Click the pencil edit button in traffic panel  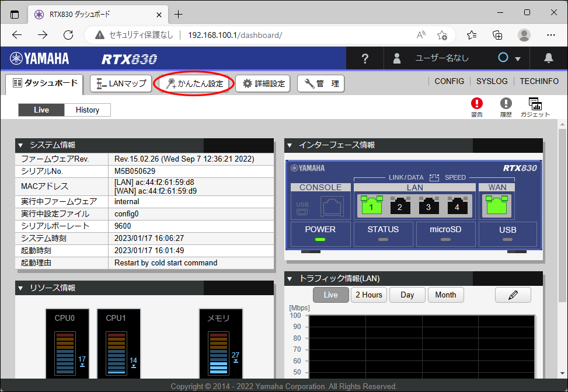[x=513, y=295]
